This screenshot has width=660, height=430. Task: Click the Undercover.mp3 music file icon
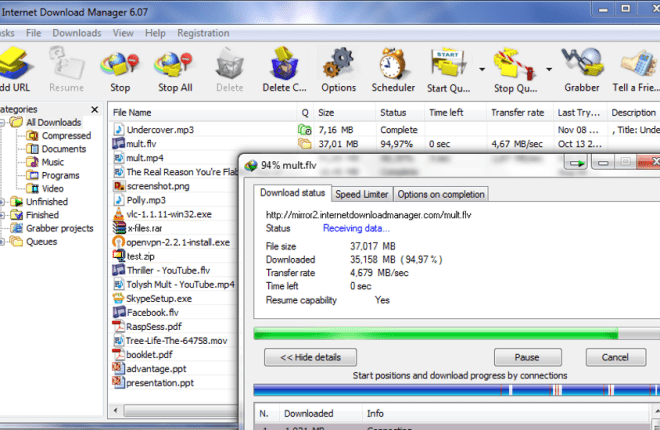tap(119, 129)
